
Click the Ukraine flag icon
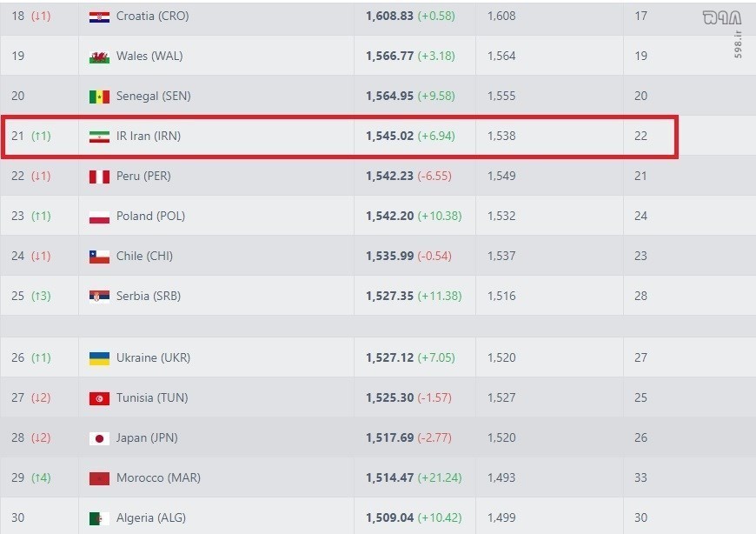click(x=99, y=358)
